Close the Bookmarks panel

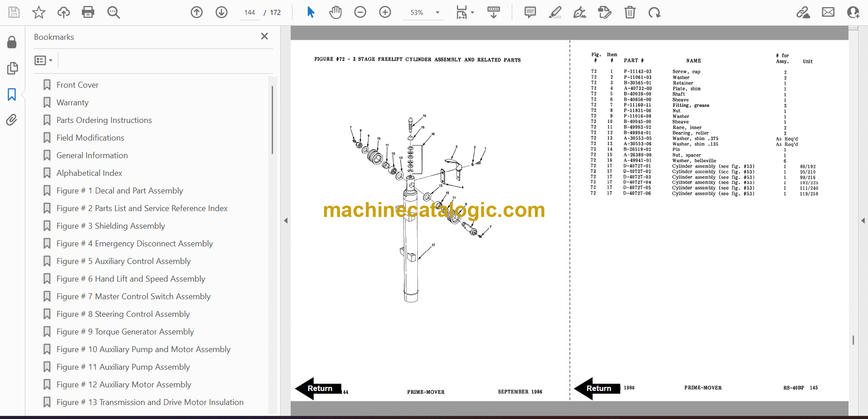coord(264,36)
